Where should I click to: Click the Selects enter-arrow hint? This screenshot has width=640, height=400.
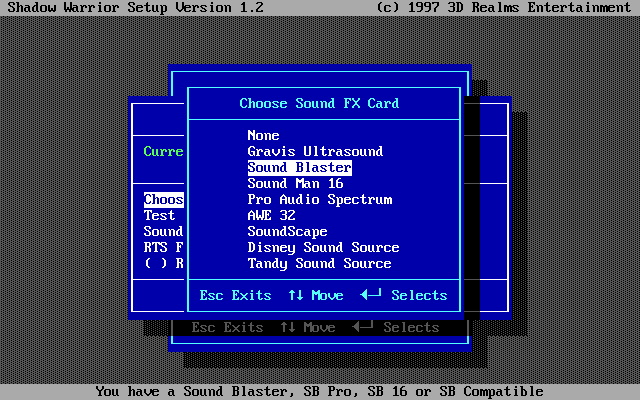404,295
